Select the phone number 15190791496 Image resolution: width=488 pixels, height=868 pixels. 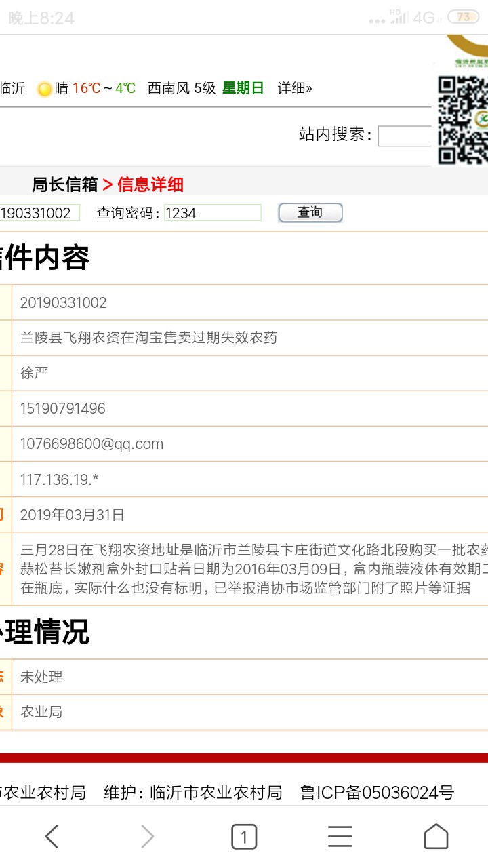(62, 408)
